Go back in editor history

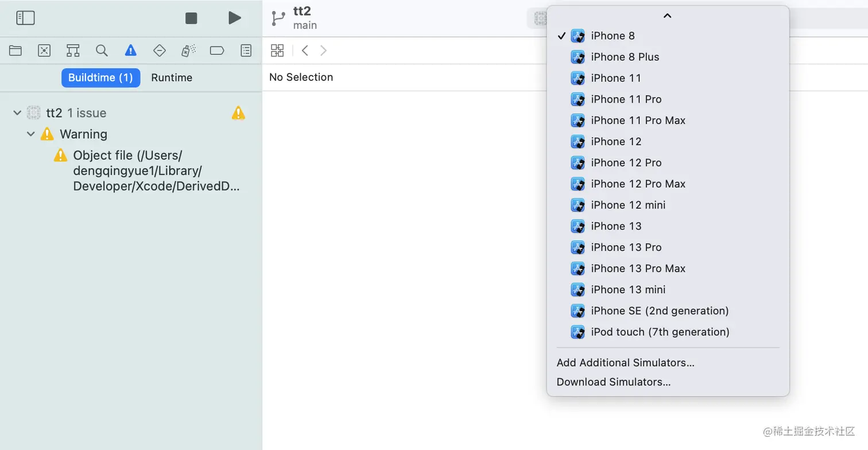(305, 51)
